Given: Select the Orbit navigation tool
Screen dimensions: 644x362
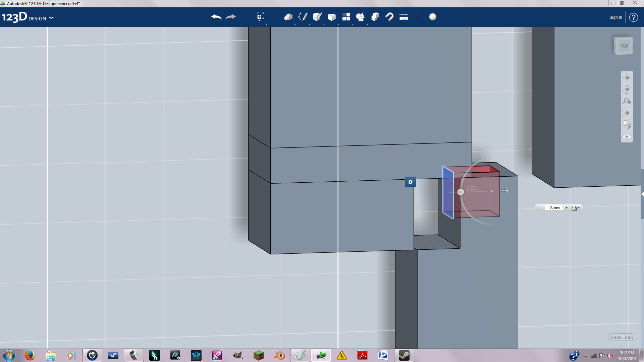Looking at the screenshot, I should tap(627, 89).
